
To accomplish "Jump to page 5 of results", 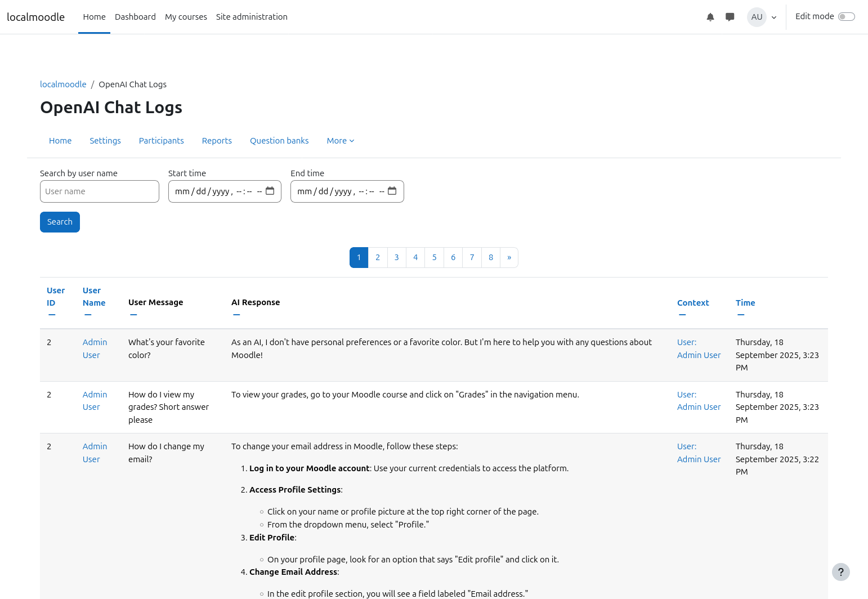I will click(x=434, y=257).
